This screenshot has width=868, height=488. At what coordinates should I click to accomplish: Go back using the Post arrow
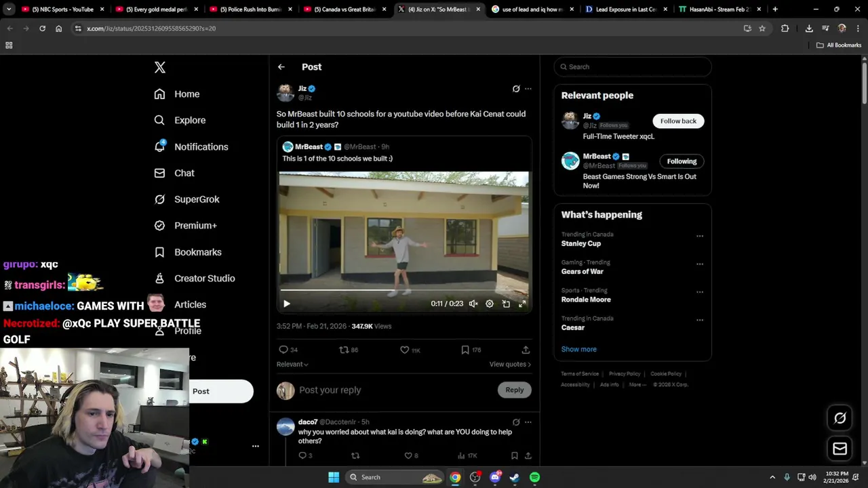tap(281, 67)
